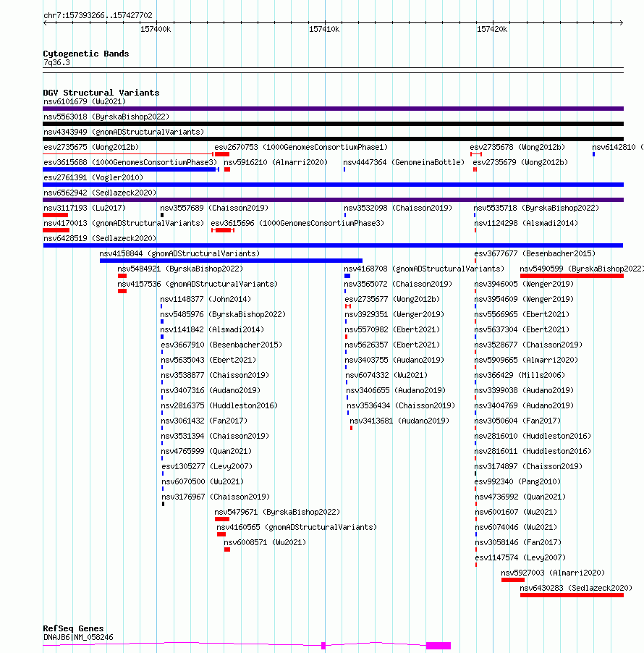Image resolution: width=644 pixels, height=653 pixels.
Task: Select nsv5635043 (Ebert2021) variant
Action: tap(208, 361)
